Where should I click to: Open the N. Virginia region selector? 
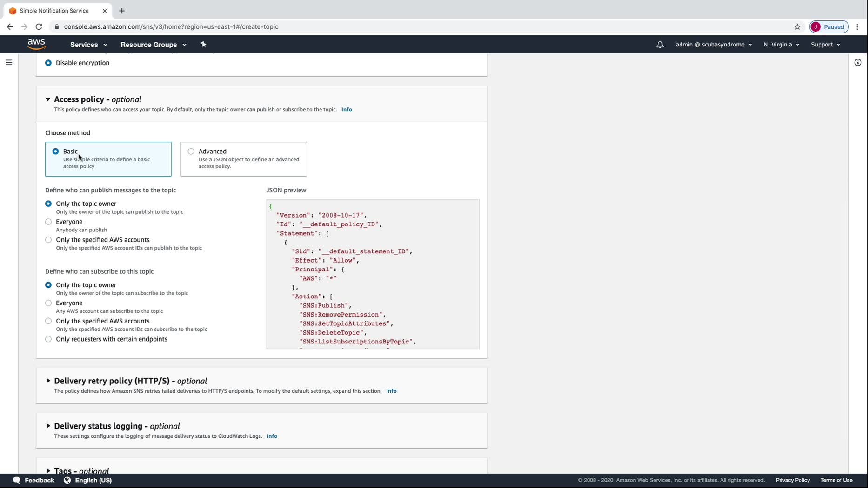781,45
